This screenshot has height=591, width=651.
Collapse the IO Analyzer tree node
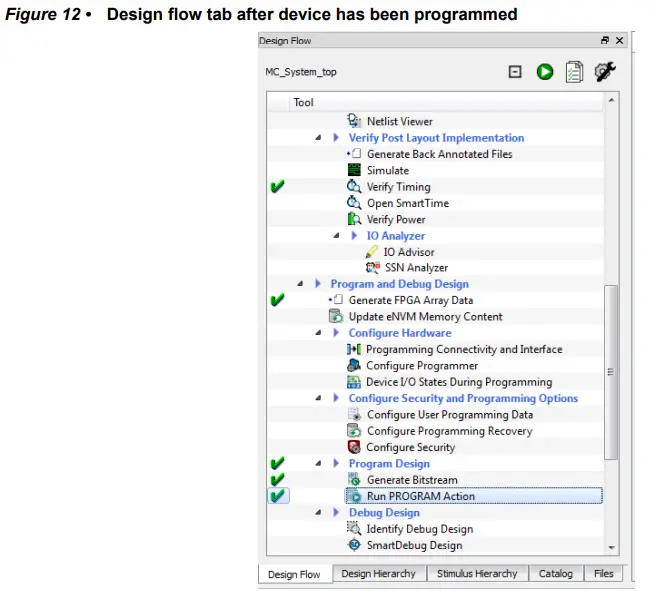tap(337, 236)
